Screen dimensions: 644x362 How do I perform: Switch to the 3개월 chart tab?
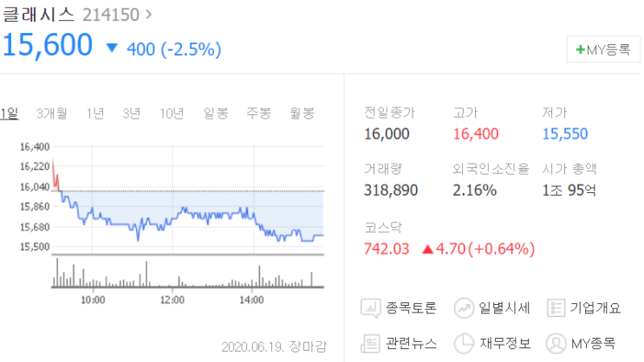click(x=52, y=113)
